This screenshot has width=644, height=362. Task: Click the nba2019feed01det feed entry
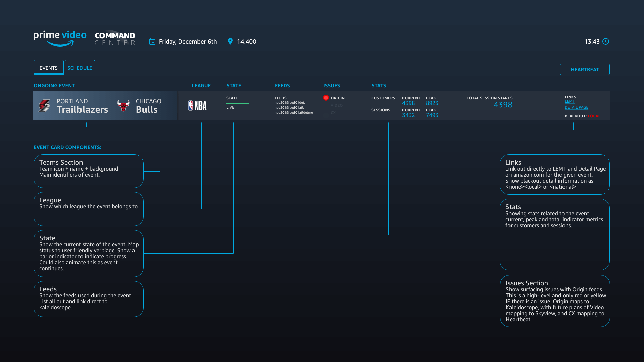click(289, 103)
